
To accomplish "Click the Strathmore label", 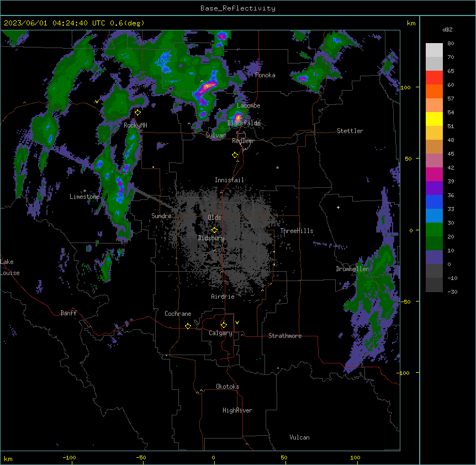I will pos(285,336).
